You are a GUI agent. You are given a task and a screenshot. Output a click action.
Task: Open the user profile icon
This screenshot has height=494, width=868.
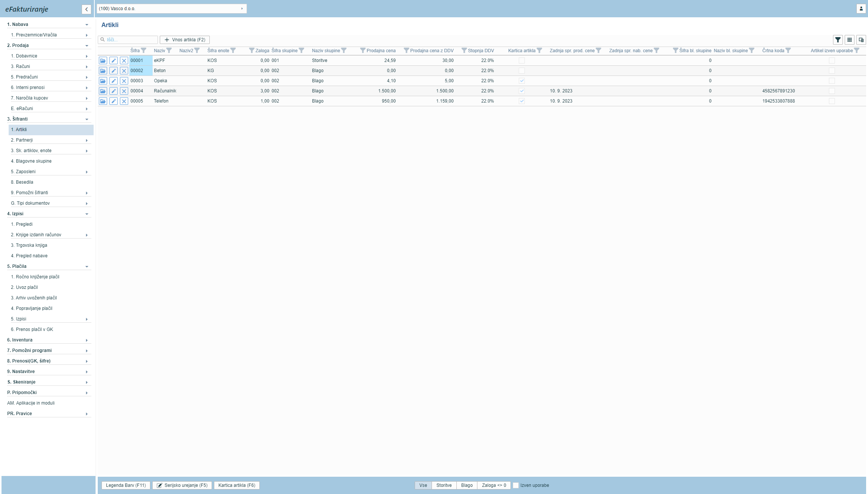pos(861,9)
